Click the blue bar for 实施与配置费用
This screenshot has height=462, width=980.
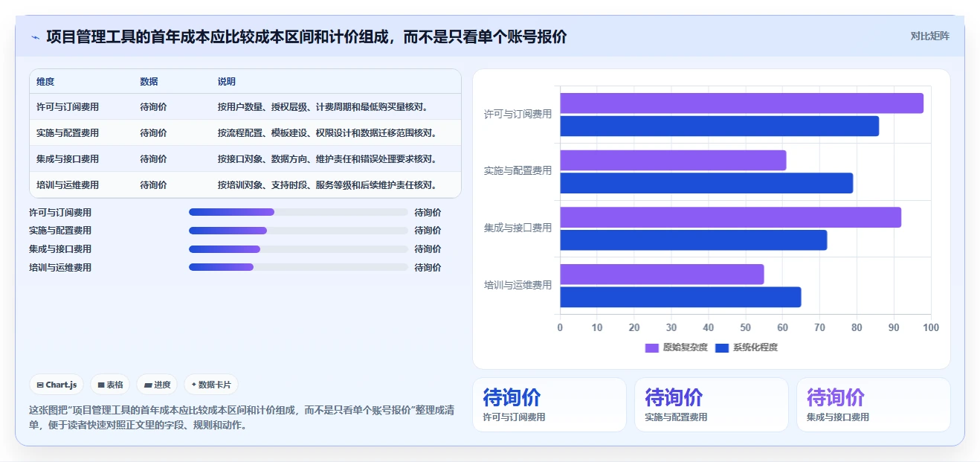[x=706, y=183]
